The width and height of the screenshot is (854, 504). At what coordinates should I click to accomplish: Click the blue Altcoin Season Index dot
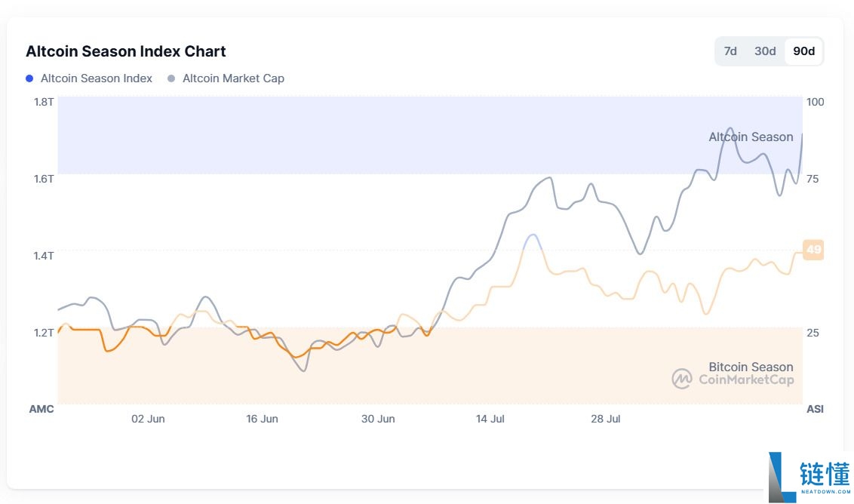[29, 78]
